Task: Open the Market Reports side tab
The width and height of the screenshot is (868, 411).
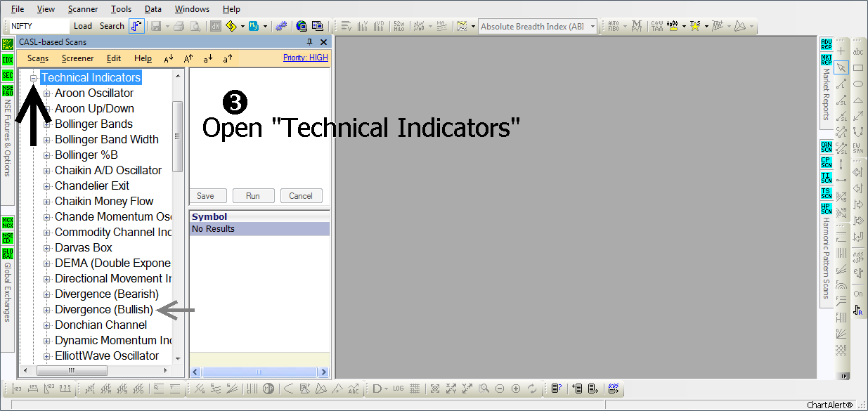Action: 827,94
